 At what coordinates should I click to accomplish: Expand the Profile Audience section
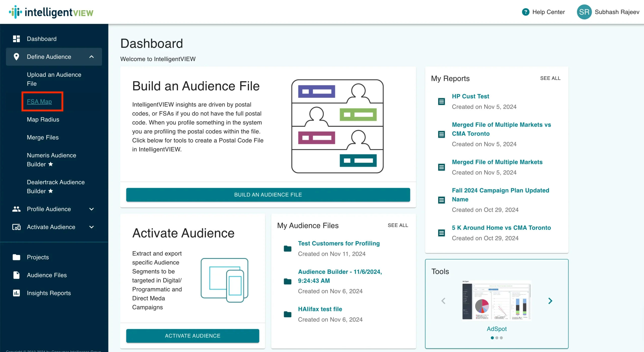[x=91, y=209]
